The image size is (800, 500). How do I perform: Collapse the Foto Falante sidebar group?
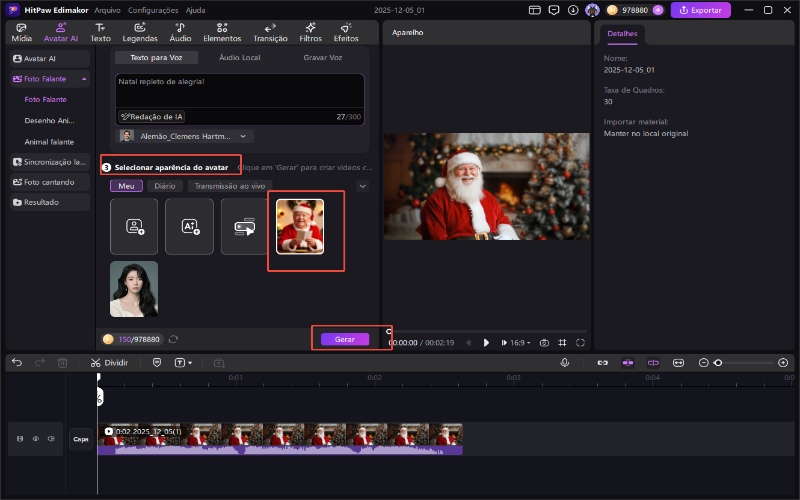(x=84, y=79)
